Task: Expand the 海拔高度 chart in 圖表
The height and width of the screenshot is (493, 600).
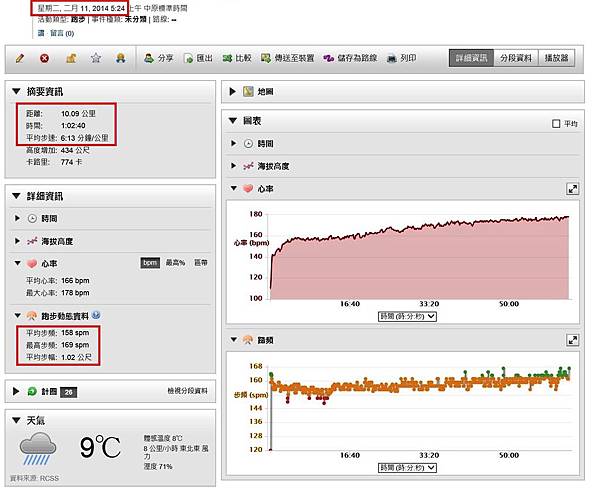Action: click(x=233, y=166)
